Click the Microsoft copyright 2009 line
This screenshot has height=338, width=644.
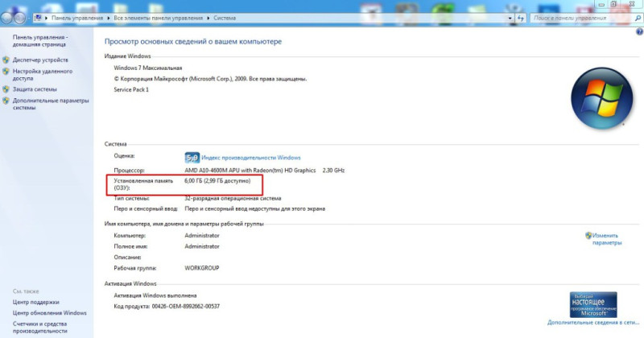[210, 79]
